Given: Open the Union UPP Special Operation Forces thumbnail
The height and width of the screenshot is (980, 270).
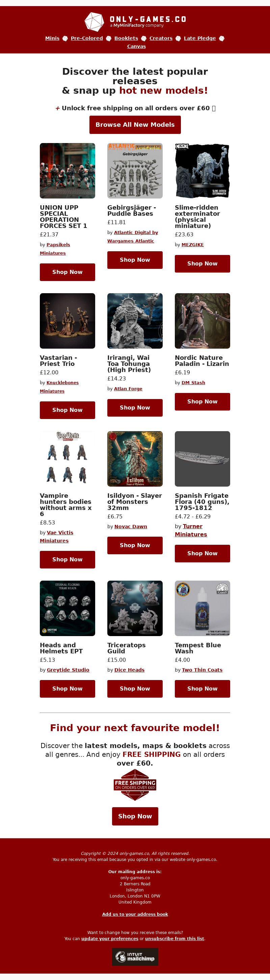Looking at the screenshot, I should point(67,171).
